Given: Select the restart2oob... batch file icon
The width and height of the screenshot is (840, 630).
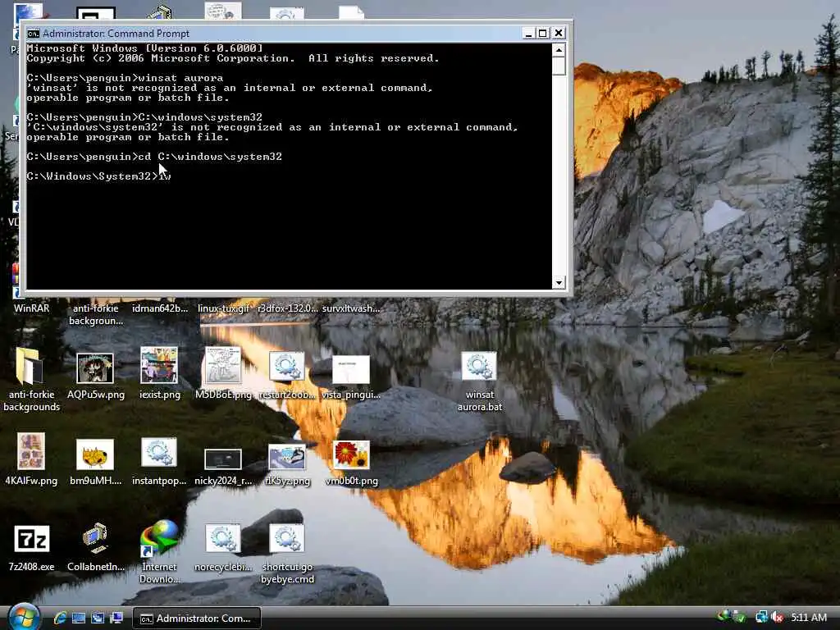Looking at the screenshot, I should (286, 375).
